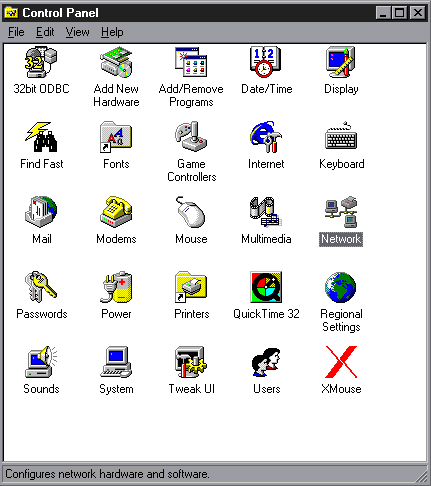Click the window resize grip corner
Screen dimensions: 431x486
pos(422,477)
